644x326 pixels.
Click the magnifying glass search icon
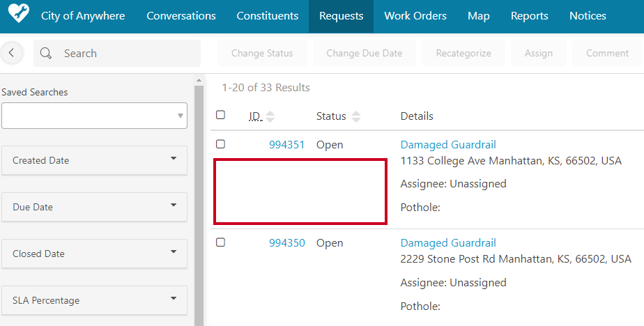click(46, 54)
